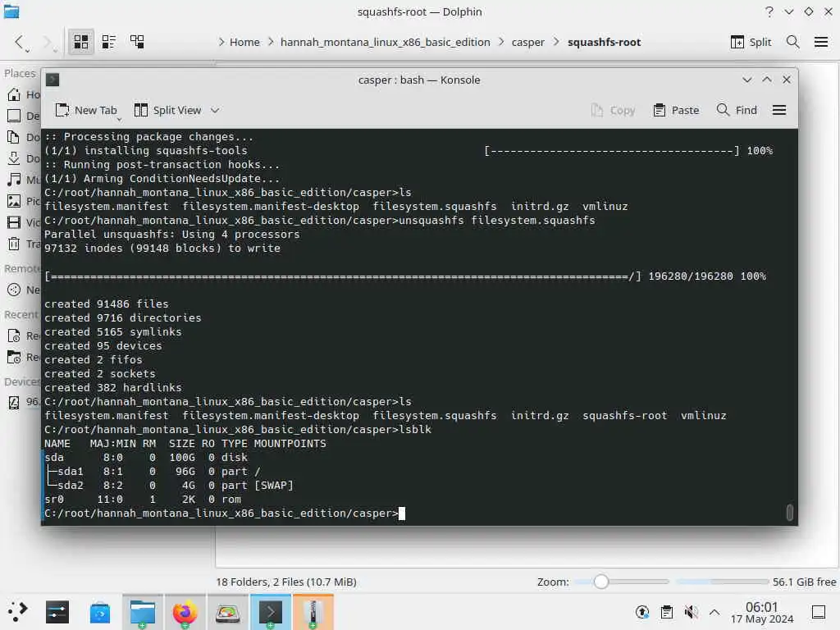Expand chevron before casper in breadcrumb
This screenshot has width=840, height=630.
click(501, 43)
